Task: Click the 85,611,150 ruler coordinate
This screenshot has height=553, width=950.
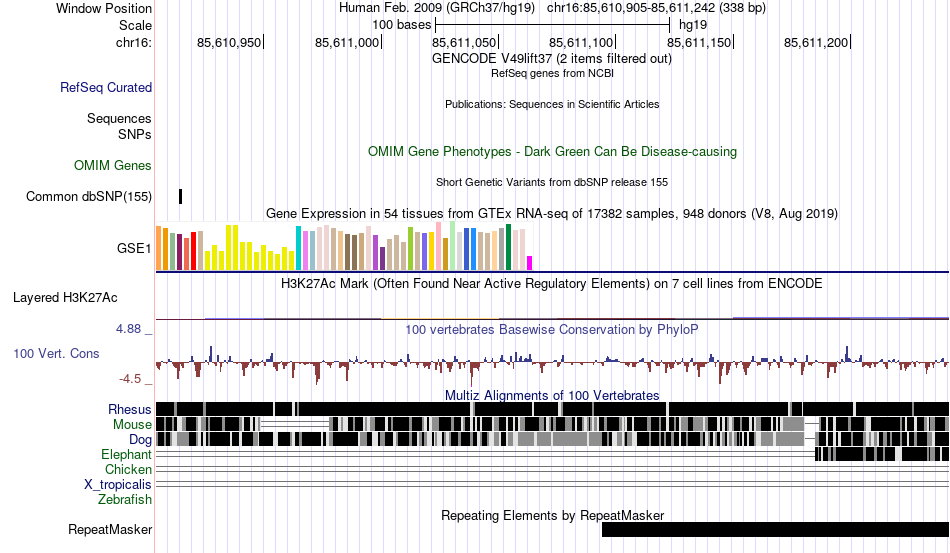Action: tap(699, 42)
